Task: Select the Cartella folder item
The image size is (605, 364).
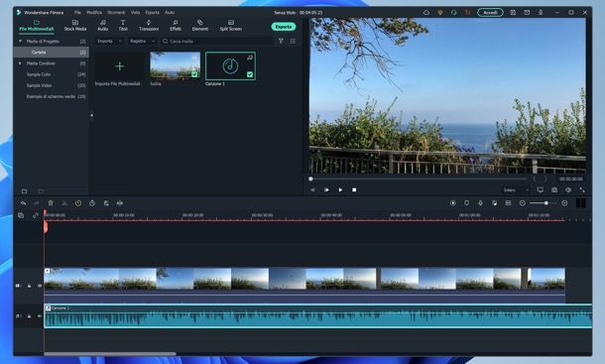Action: (x=52, y=53)
